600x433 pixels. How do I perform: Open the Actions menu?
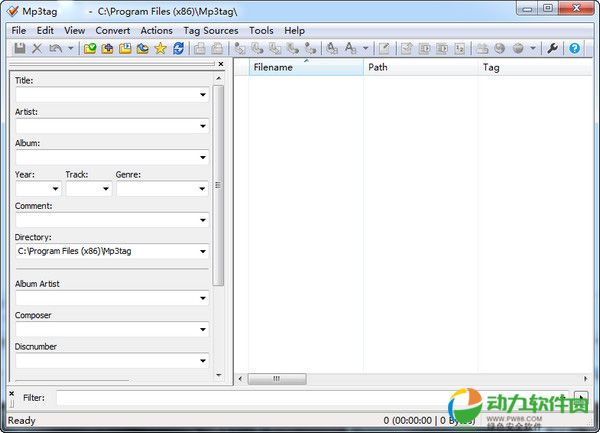coord(157,30)
